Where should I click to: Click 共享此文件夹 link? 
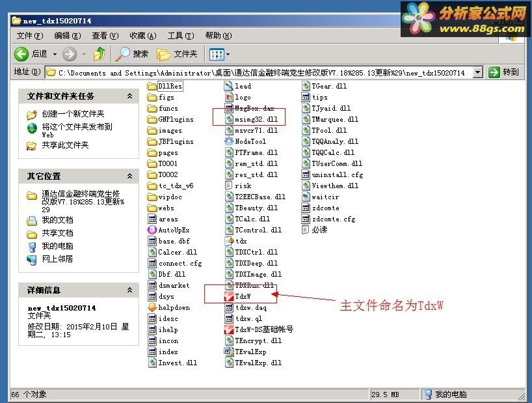(x=65, y=145)
